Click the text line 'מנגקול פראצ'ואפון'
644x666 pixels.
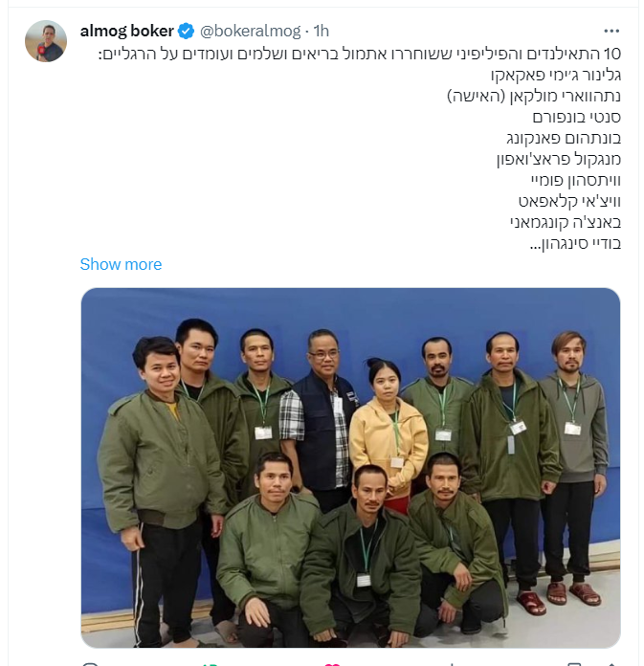[559, 159]
